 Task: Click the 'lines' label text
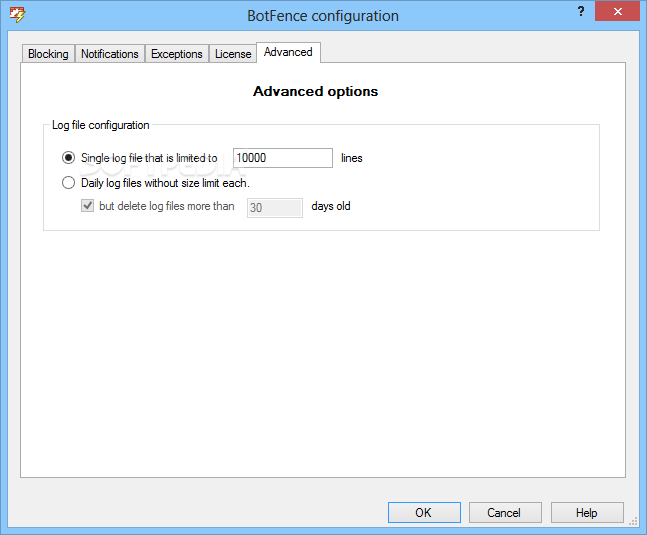(352, 158)
